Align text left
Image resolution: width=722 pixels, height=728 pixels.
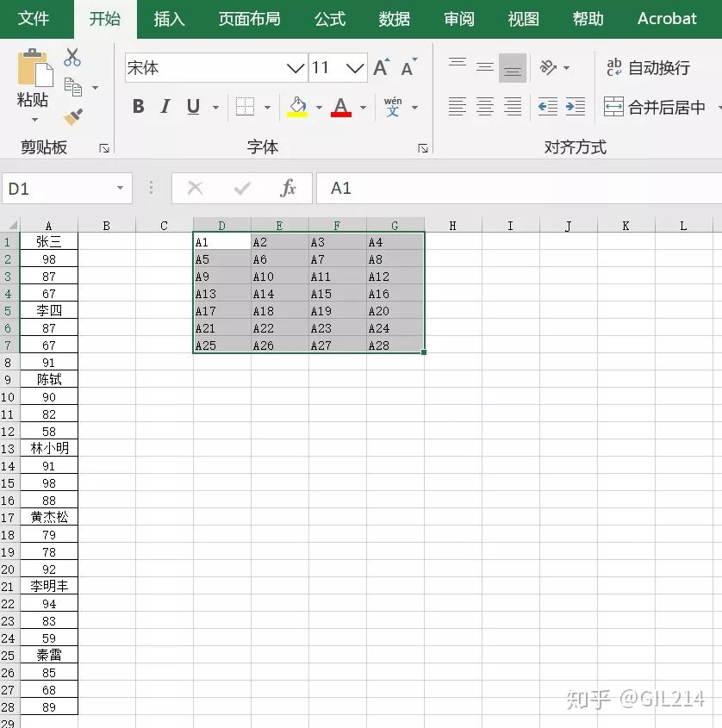(x=457, y=107)
